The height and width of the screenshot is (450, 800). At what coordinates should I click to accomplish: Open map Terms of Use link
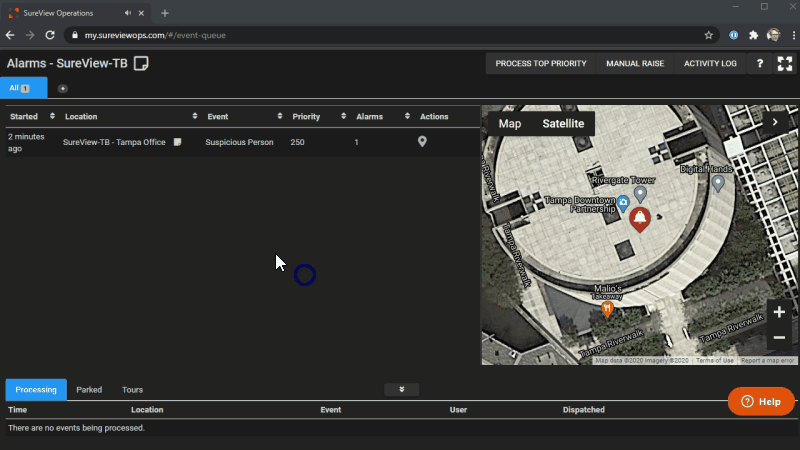pos(714,361)
